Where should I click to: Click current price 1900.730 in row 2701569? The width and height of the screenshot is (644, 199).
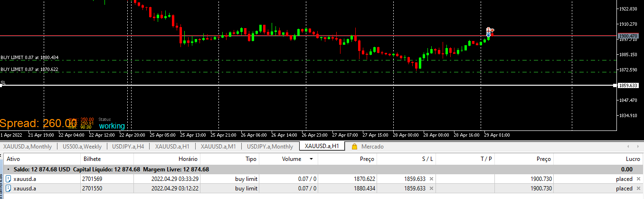(x=541, y=179)
